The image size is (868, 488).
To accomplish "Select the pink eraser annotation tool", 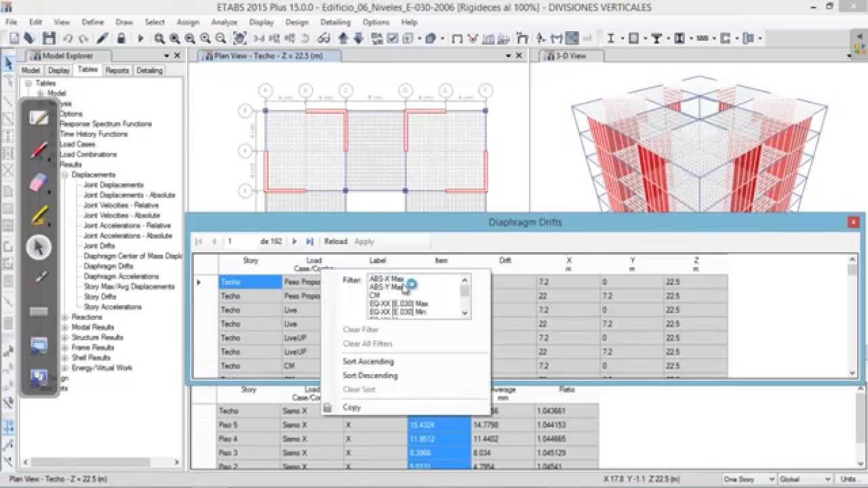I will coord(39,182).
